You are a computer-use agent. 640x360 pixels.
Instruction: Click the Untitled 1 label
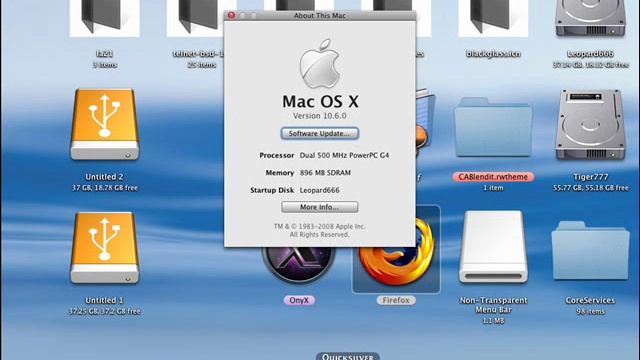tap(104, 300)
